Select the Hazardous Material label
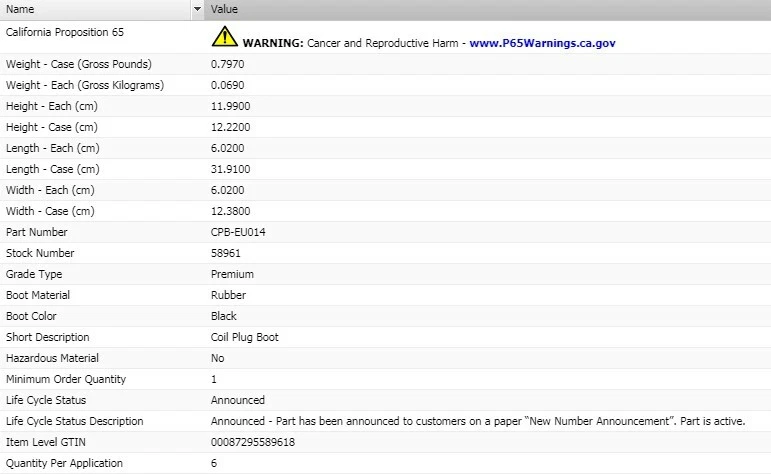 coord(52,358)
